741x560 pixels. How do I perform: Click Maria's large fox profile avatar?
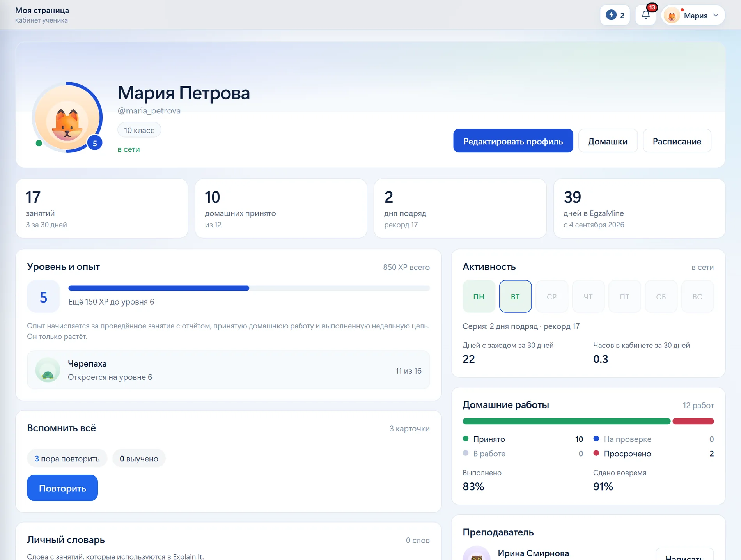coord(67,117)
